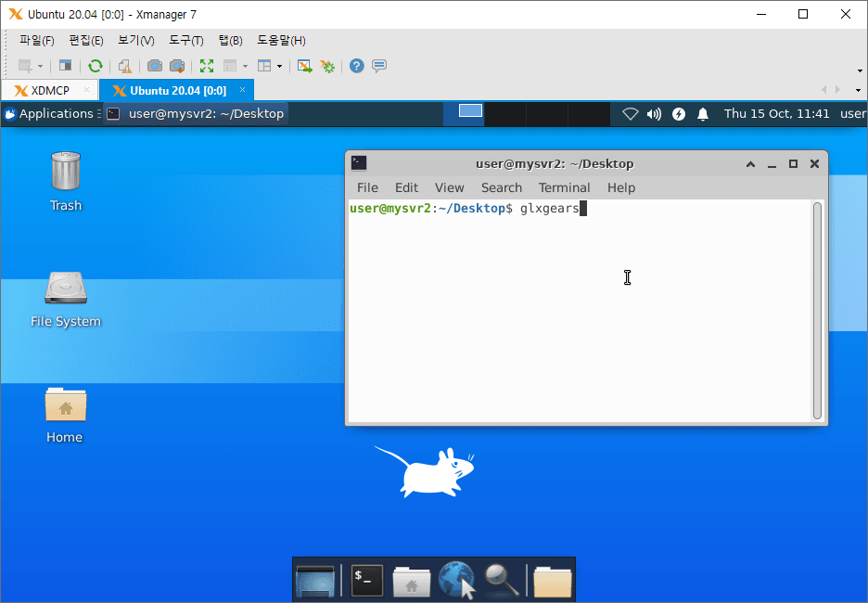Click Show Desktop icon in dock
Image resolution: width=868 pixels, height=603 pixels.
pyautogui.click(x=315, y=582)
